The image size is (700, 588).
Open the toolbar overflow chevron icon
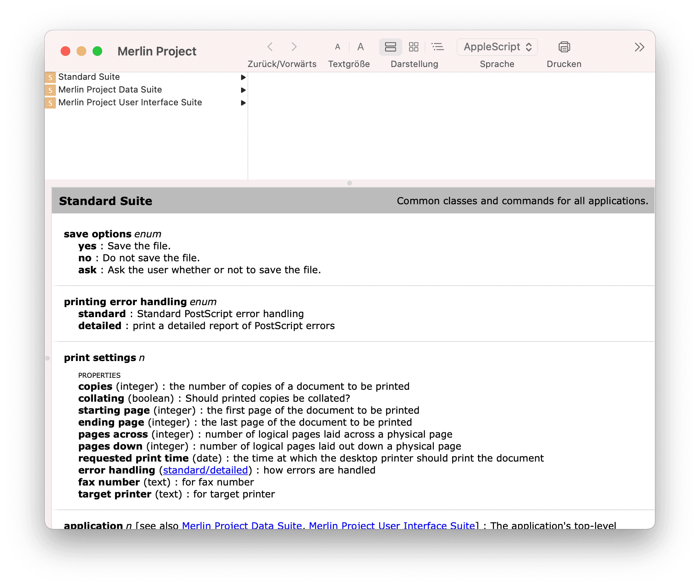pyautogui.click(x=639, y=47)
